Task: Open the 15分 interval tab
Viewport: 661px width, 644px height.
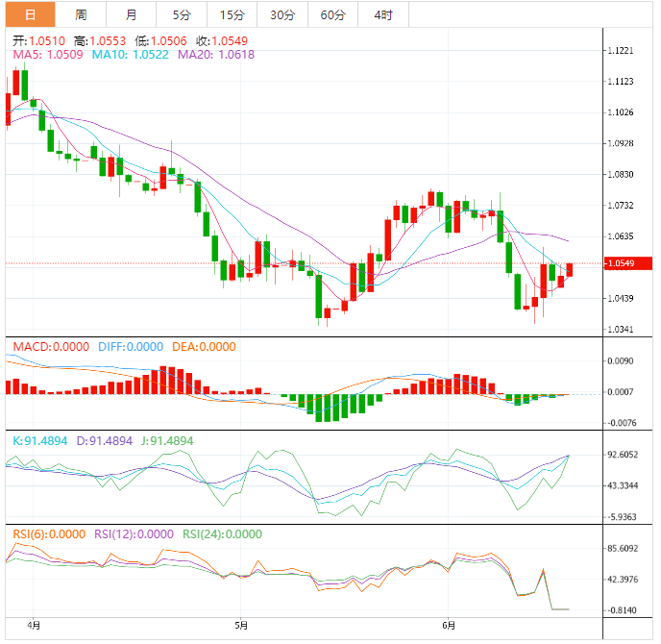Action: point(232,14)
